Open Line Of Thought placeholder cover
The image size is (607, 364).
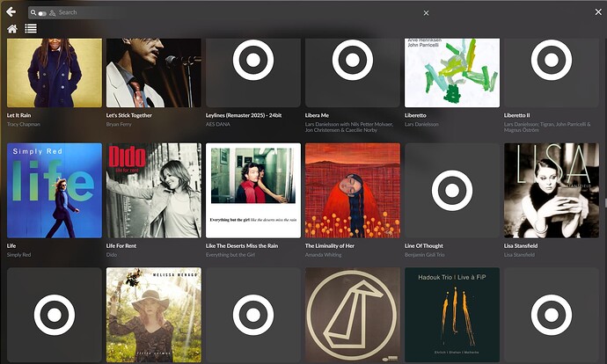click(452, 191)
